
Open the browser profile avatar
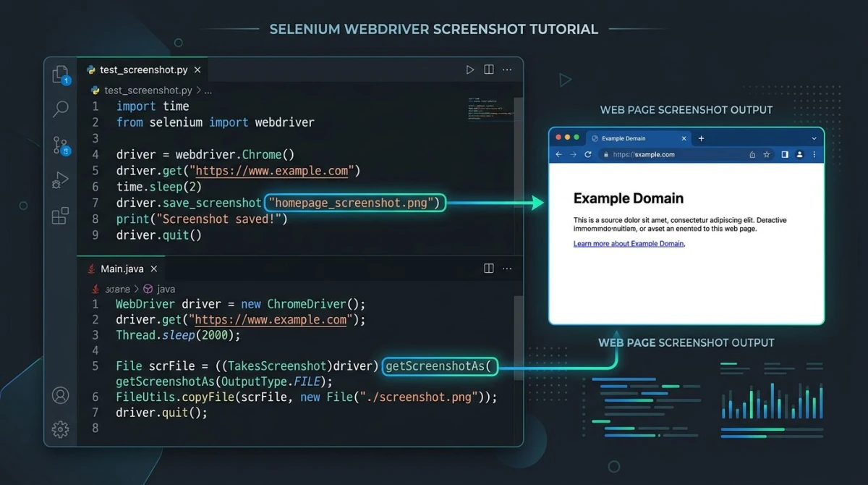(x=799, y=154)
